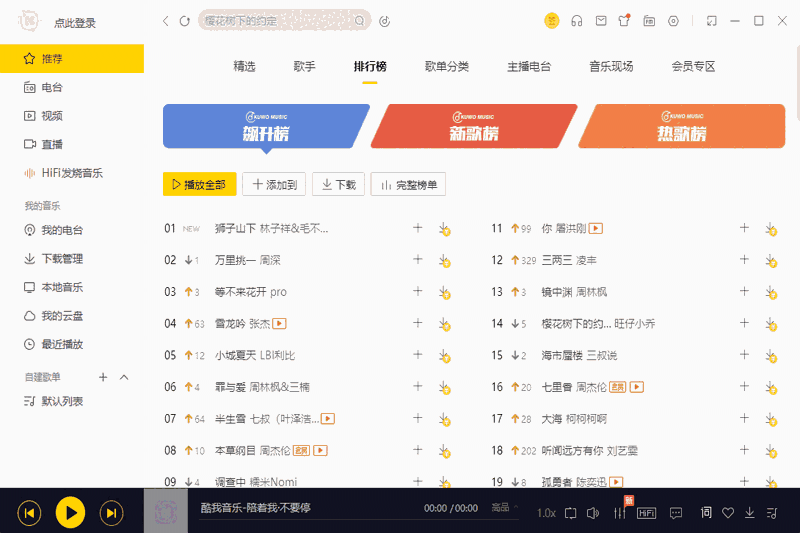Add new custom playlist plus icon
The width and height of the screenshot is (800, 533).
(103, 377)
